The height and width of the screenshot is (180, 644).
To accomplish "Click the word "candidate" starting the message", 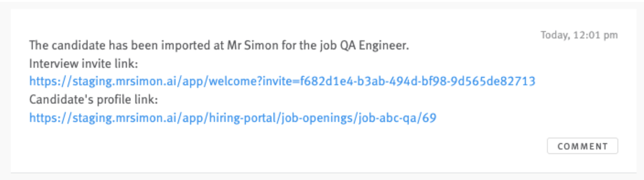I will point(79,45).
